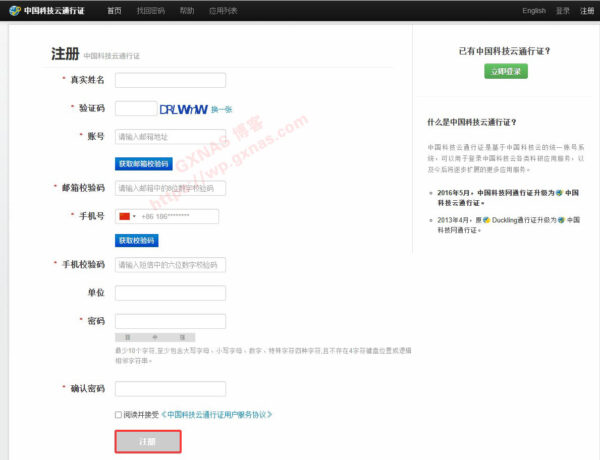Click 登录 in the top right
600x460 pixels.
point(562,10)
